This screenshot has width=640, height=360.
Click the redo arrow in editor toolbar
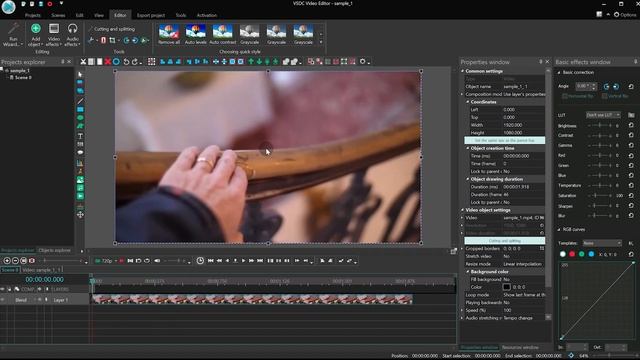135,62
